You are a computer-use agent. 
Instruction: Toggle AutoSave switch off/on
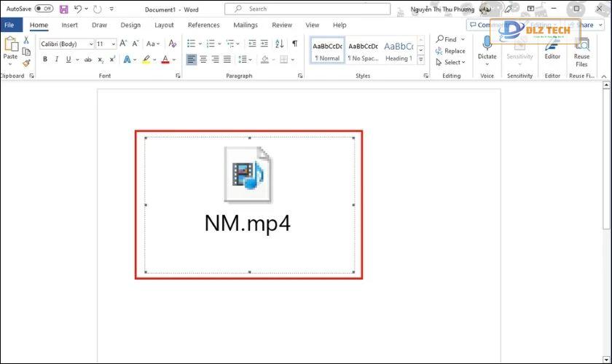click(44, 8)
